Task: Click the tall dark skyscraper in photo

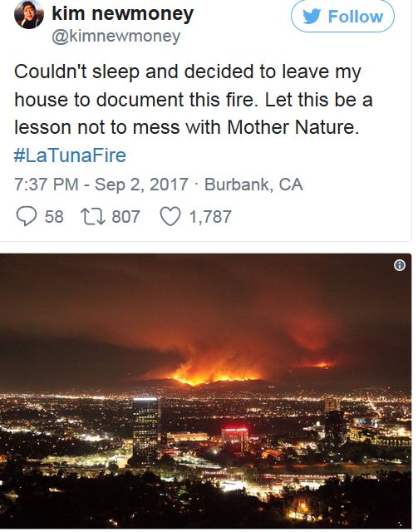Action: pos(145,431)
